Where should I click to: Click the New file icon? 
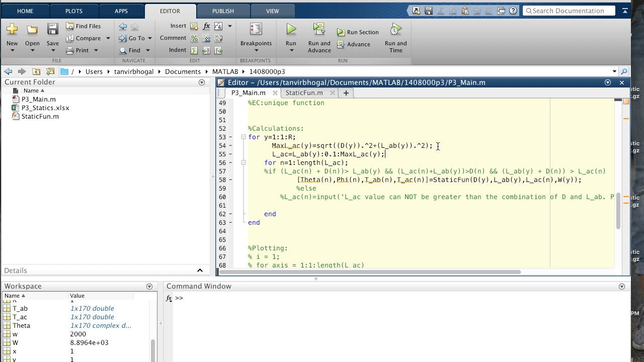[x=12, y=29]
